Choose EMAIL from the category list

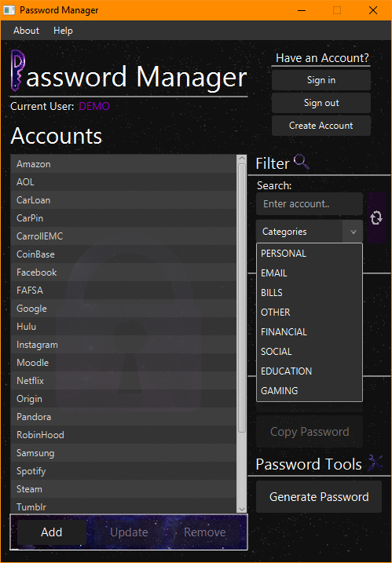pyautogui.click(x=310, y=273)
